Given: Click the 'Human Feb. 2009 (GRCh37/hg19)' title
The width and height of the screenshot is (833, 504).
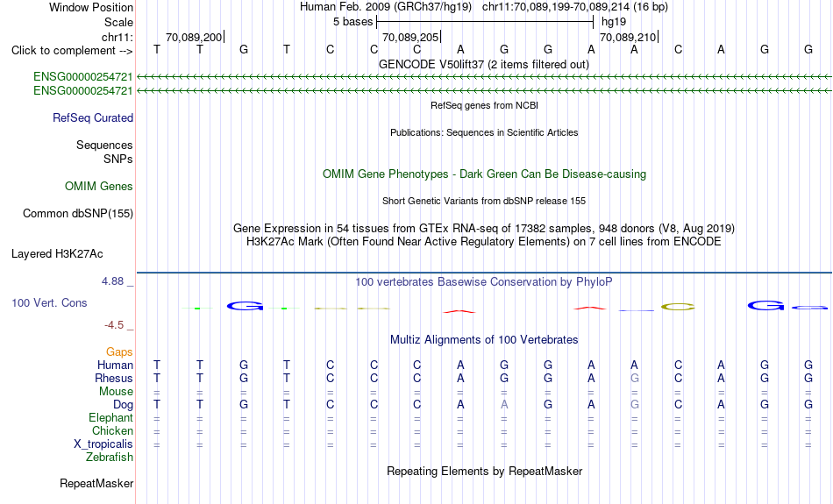Looking at the screenshot, I should (x=386, y=7).
